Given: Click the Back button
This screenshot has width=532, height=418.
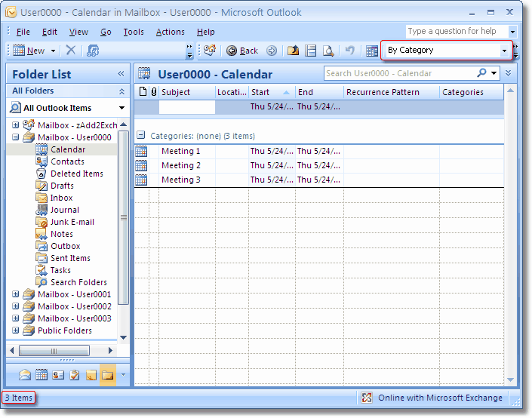Looking at the screenshot, I should 242,51.
